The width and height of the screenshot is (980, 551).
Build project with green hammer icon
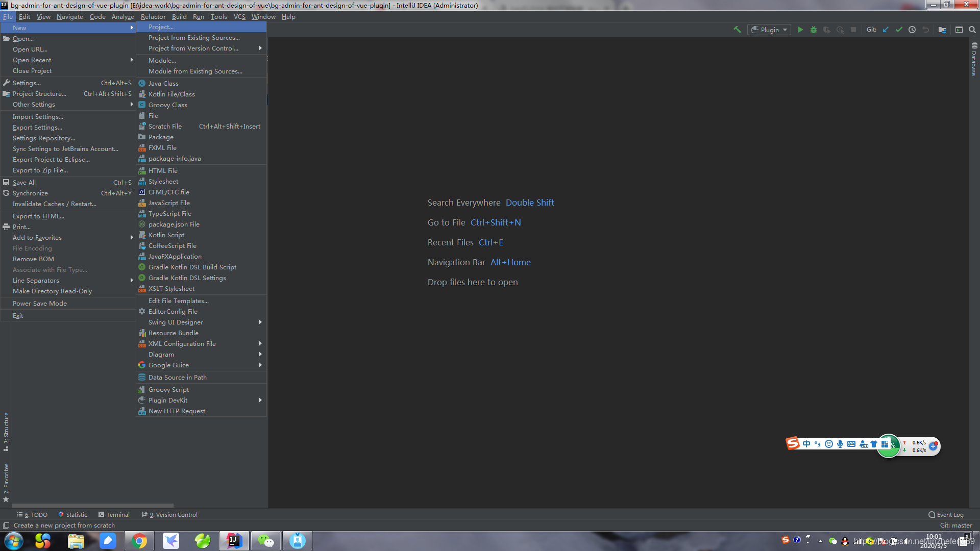tap(737, 30)
